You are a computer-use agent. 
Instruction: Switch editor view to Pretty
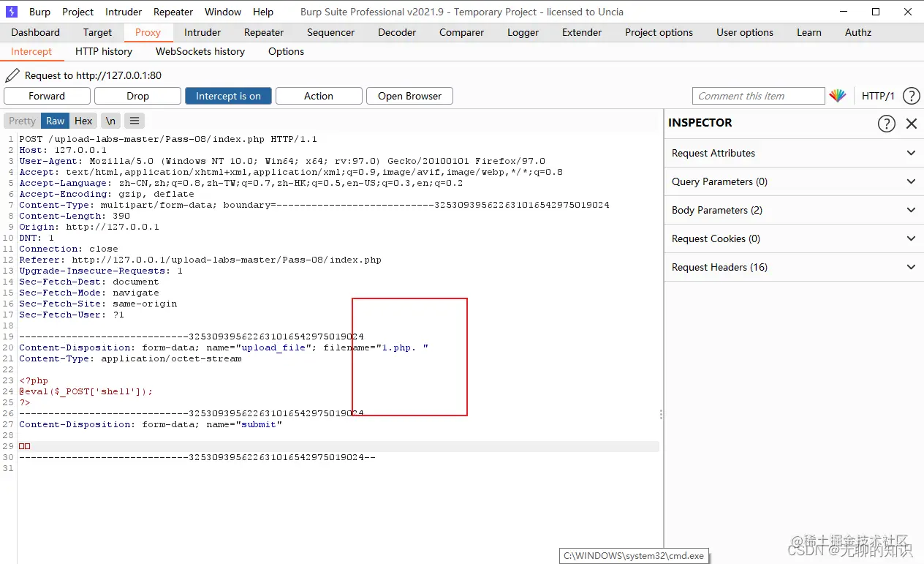click(x=22, y=121)
